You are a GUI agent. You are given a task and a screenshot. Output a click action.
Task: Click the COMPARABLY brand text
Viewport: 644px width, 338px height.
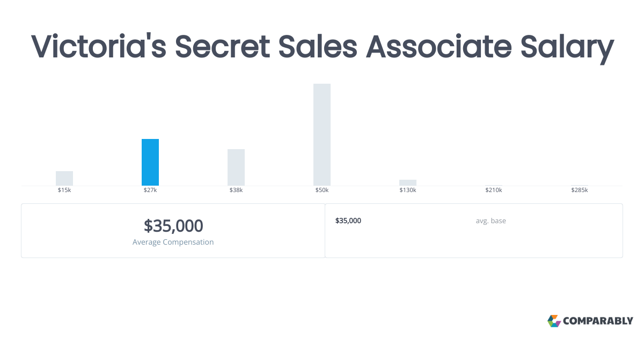598,321
